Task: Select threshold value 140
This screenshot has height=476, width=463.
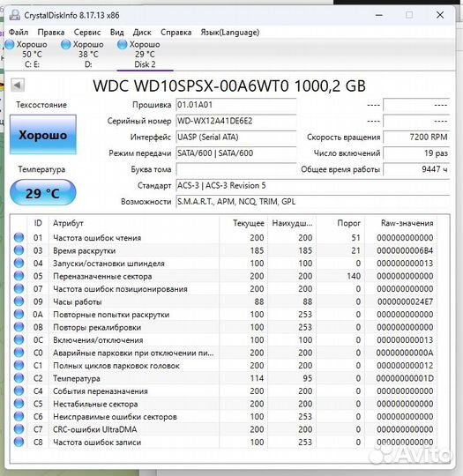Action: [x=354, y=276]
